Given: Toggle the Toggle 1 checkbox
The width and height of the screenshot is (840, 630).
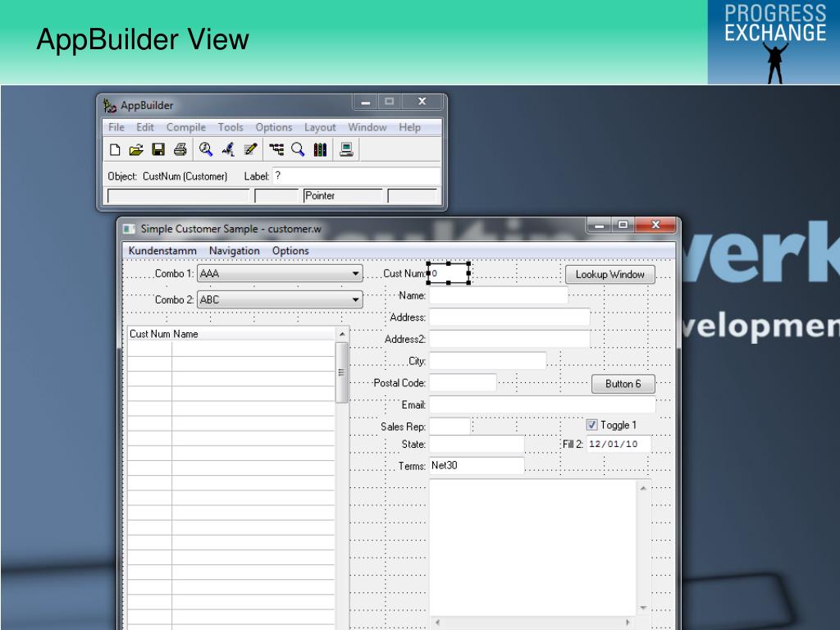Looking at the screenshot, I should point(591,425).
